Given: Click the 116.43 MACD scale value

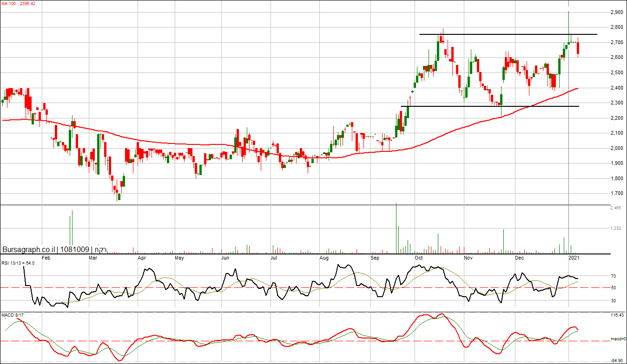Looking at the screenshot, I should 617,315.
